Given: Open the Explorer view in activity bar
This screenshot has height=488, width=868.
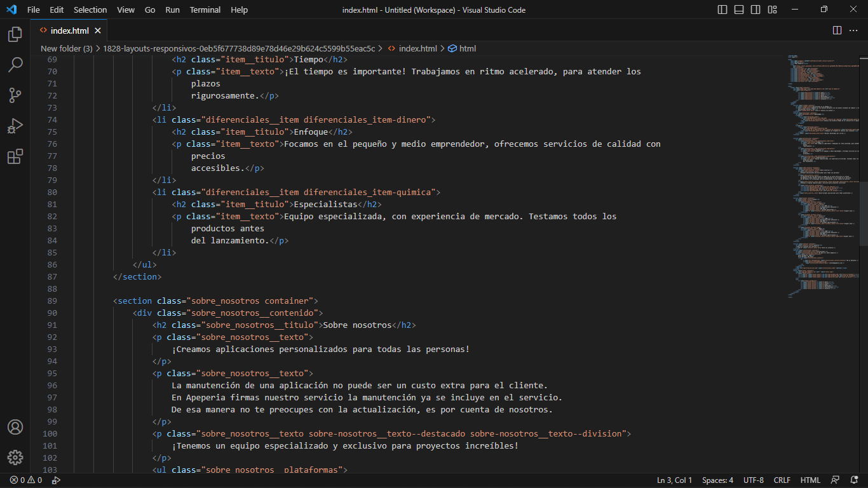Looking at the screenshot, I should pos(15,34).
